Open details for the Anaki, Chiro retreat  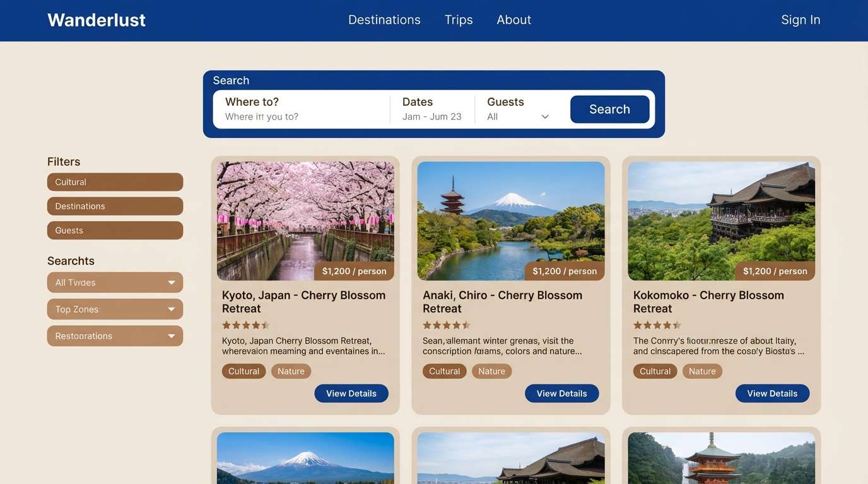(561, 393)
